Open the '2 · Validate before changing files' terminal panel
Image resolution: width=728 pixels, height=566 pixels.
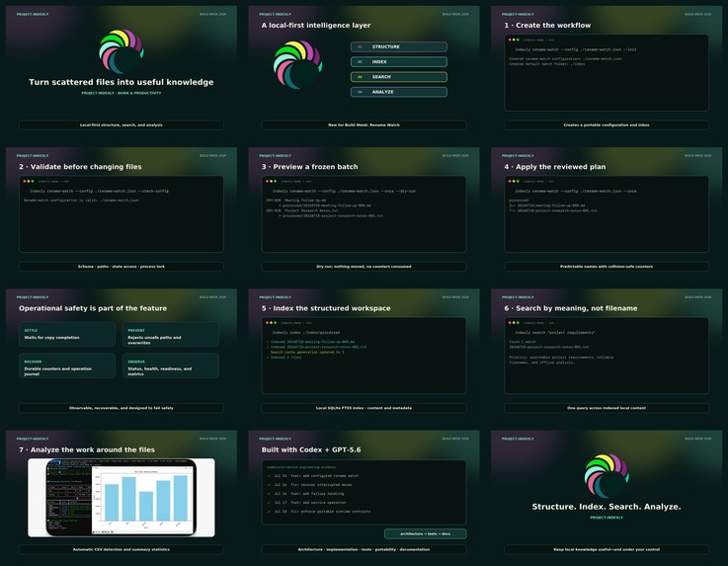[x=121, y=214]
